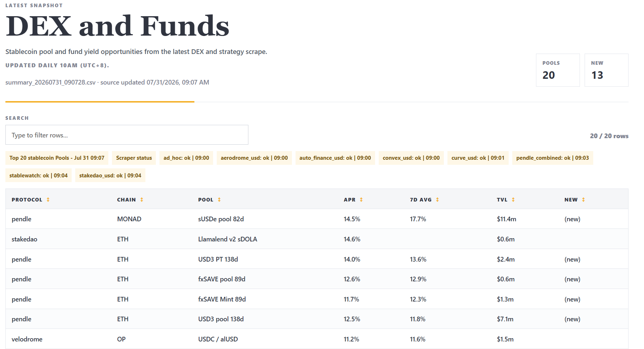Click auto_finance_usd status chip

pyautogui.click(x=335, y=158)
